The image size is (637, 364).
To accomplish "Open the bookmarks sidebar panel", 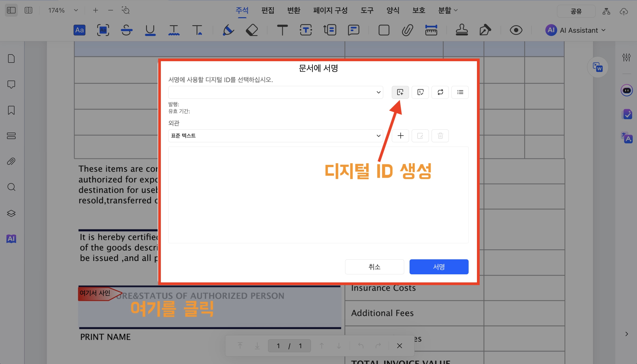I will (11, 110).
